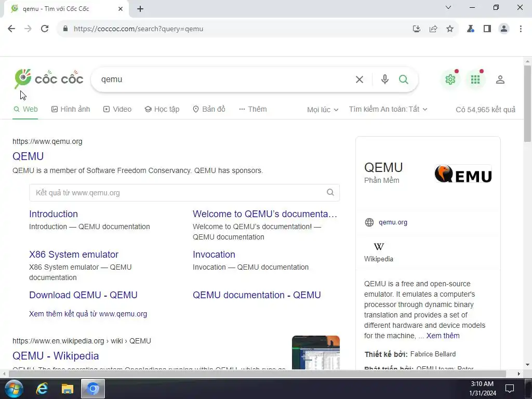Switch to Học tập tab
This screenshot has width=532, height=399.
click(162, 109)
